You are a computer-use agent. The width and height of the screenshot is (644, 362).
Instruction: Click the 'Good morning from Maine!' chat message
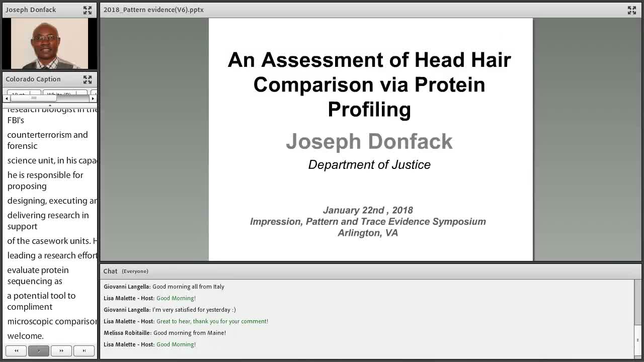click(190, 333)
